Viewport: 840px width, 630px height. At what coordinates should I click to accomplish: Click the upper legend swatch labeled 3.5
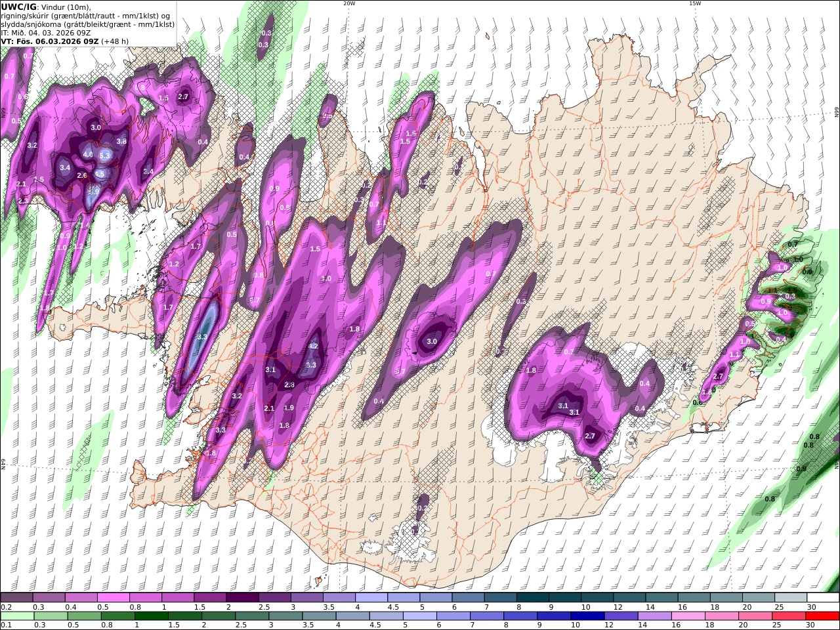click(x=339, y=598)
